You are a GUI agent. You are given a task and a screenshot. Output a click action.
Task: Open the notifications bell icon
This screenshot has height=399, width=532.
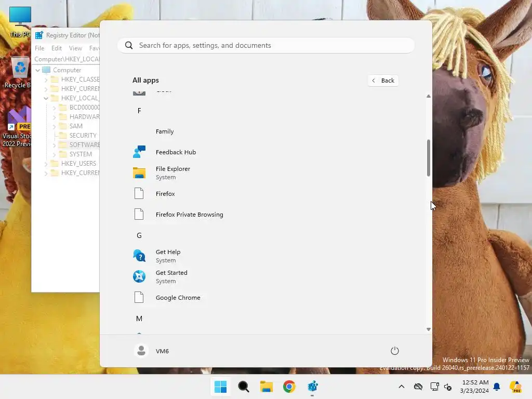click(497, 387)
